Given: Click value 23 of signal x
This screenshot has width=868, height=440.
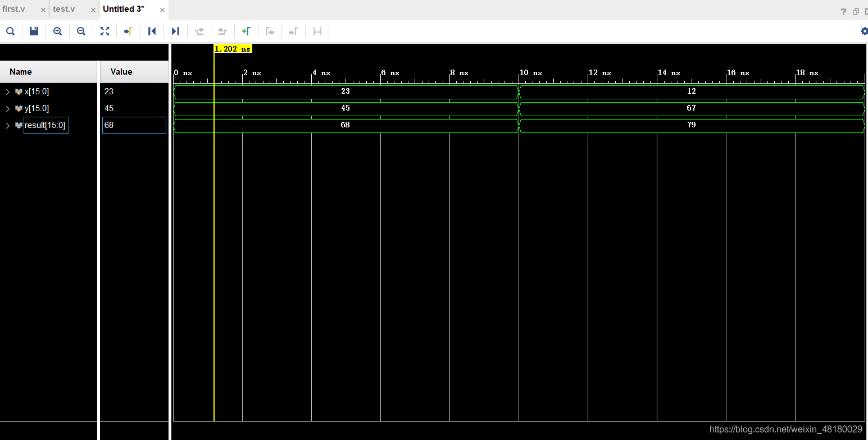Looking at the screenshot, I should point(109,91).
